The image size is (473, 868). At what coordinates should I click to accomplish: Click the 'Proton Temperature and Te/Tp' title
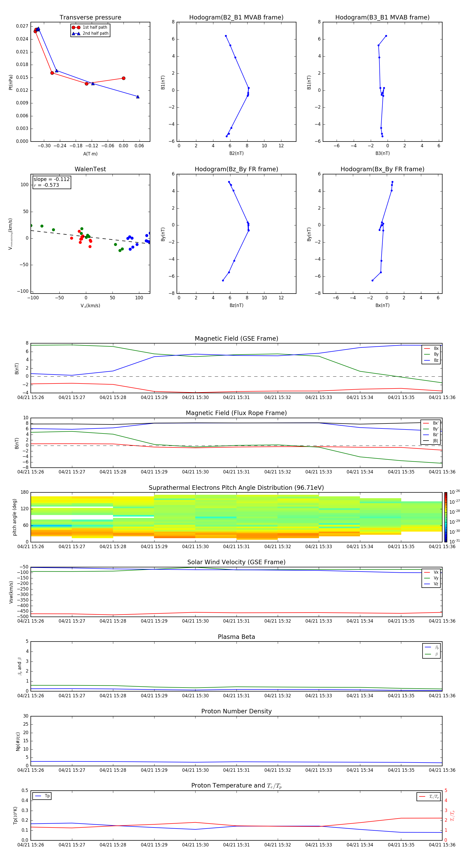(236, 786)
